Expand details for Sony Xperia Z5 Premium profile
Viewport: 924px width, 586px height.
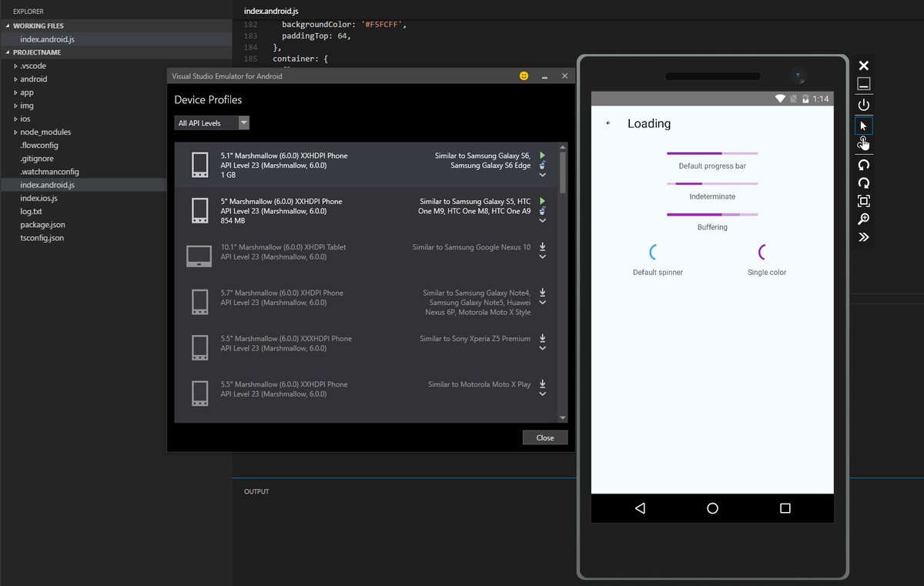pyautogui.click(x=543, y=348)
